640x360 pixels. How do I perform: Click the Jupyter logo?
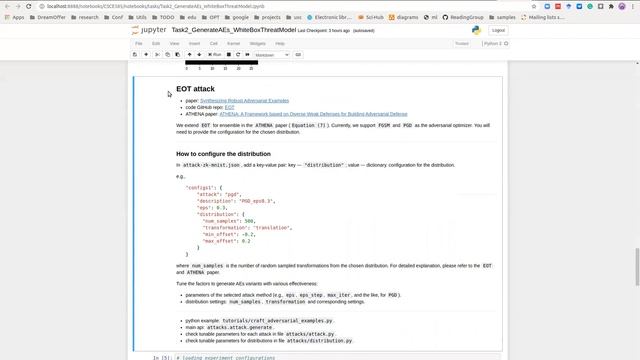coord(149,30)
